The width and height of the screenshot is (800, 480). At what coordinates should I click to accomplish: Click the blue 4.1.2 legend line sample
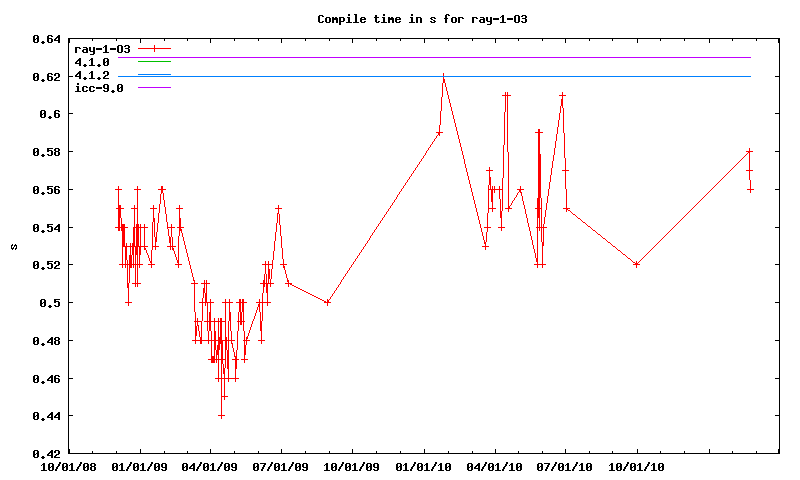click(x=155, y=75)
